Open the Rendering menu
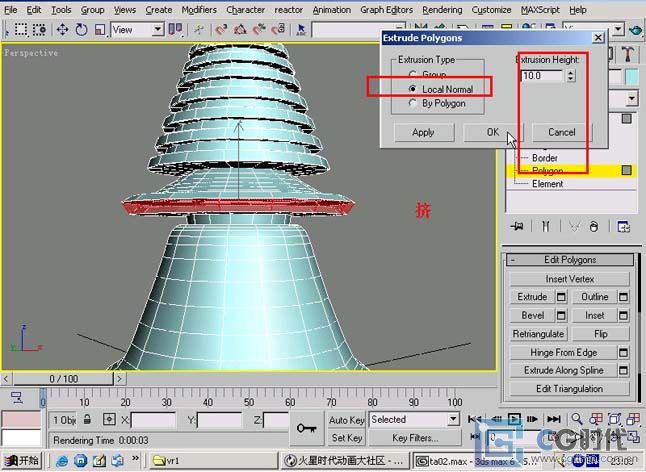This screenshot has height=472, width=646. pyautogui.click(x=442, y=9)
